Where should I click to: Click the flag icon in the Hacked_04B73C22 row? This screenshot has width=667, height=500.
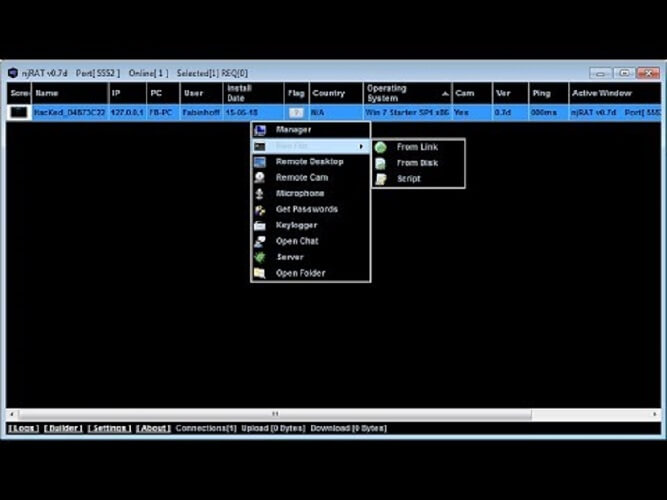[x=296, y=113]
